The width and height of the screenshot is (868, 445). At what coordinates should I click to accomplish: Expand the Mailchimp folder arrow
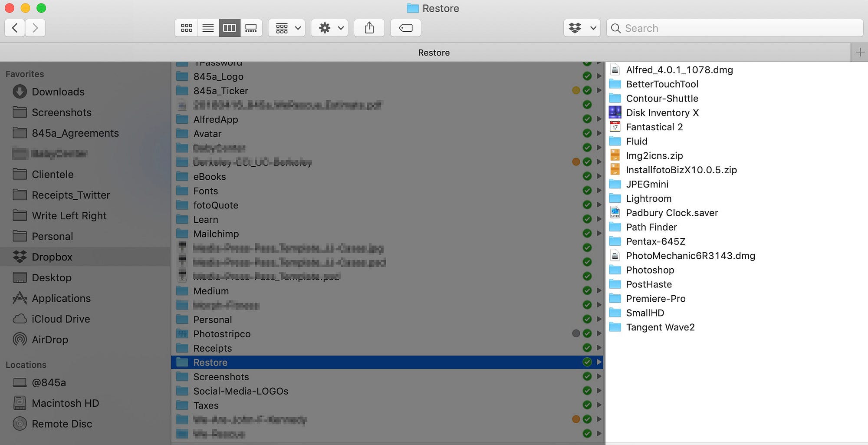point(599,234)
